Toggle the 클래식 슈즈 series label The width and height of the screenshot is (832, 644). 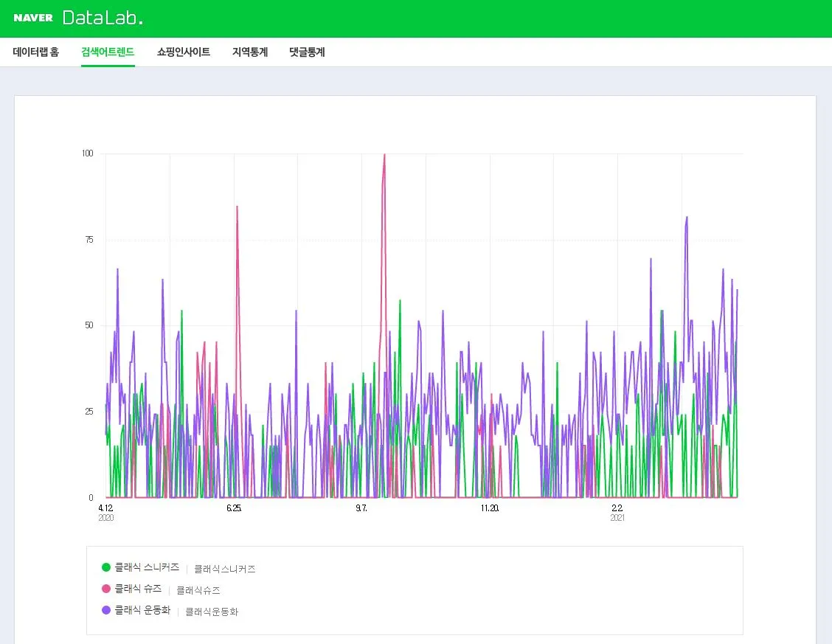coord(138,589)
